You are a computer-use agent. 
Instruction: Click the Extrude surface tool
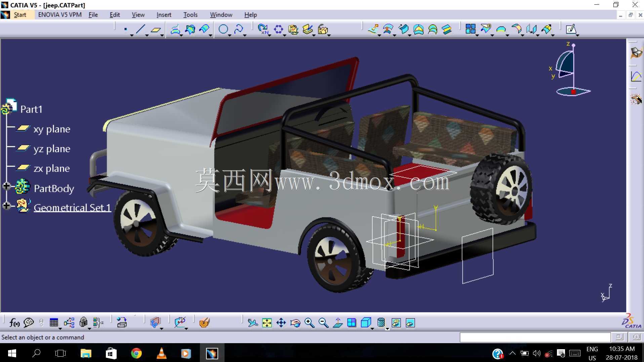373,29
